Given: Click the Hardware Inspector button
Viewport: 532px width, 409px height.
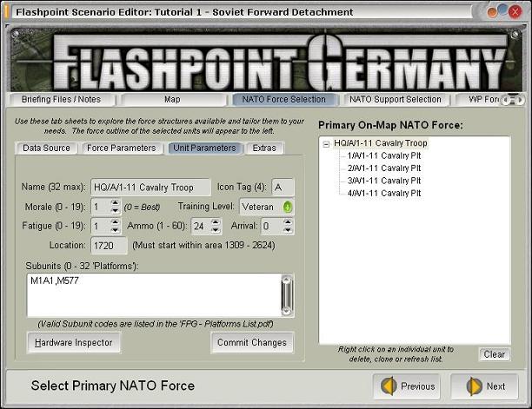Looking at the screenshot, I should tap(74, 343).
